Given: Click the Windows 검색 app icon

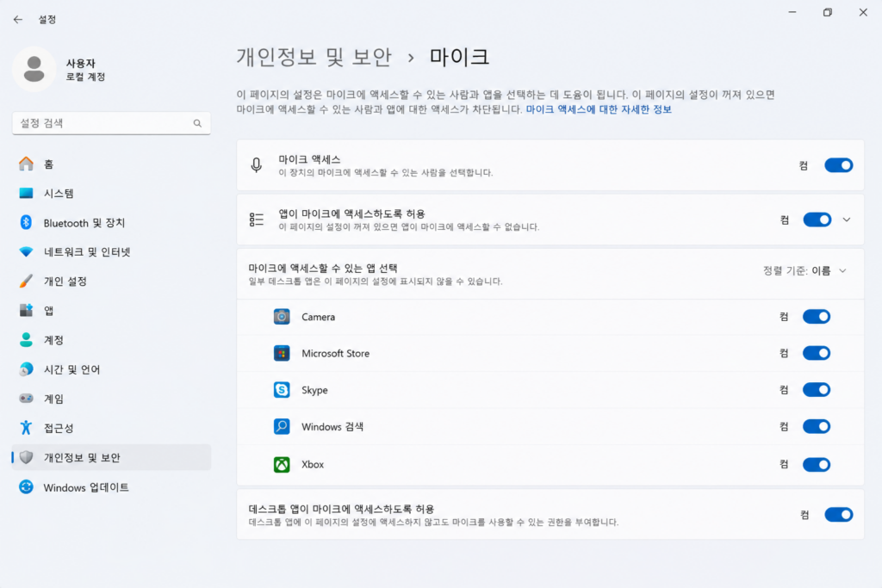Looking at the screenshot, I should coord(282,427).
